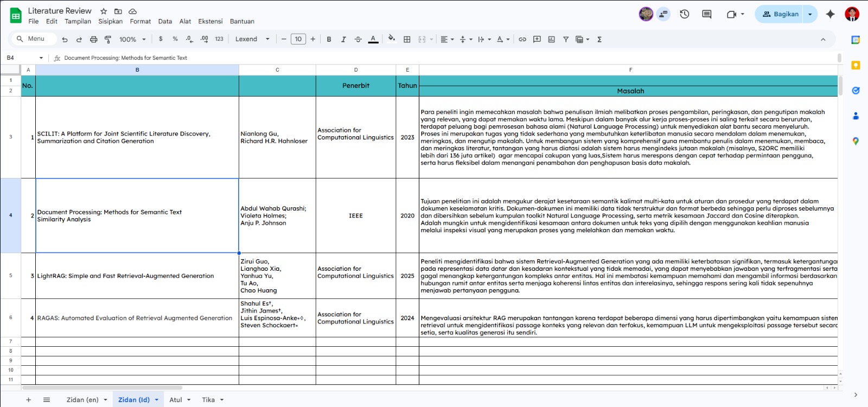The image size is (868, 407).
Task: Toggle italic formatting
Action: [x=343, y=39]
